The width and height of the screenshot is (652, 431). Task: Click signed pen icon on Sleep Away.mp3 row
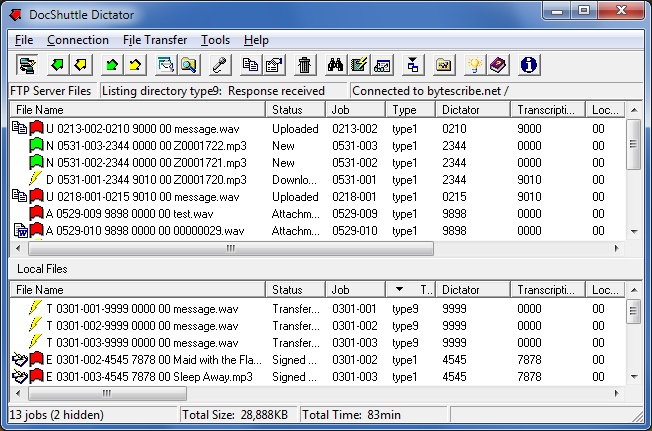pyautogui.click(x=20, y=376)
